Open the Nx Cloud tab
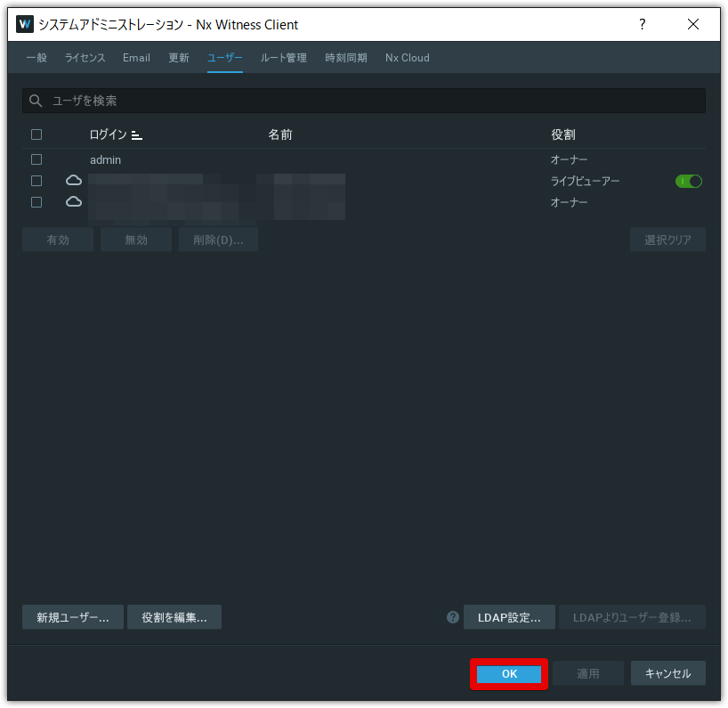 tap(408, 58)
